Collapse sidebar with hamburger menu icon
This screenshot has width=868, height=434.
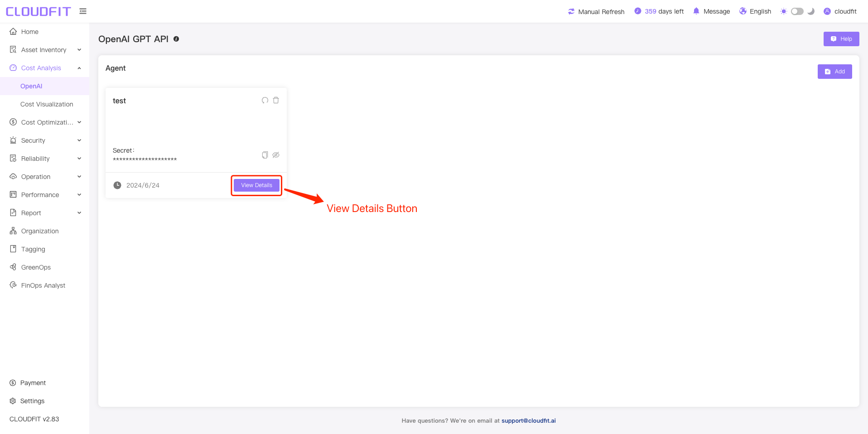[83, 11]
